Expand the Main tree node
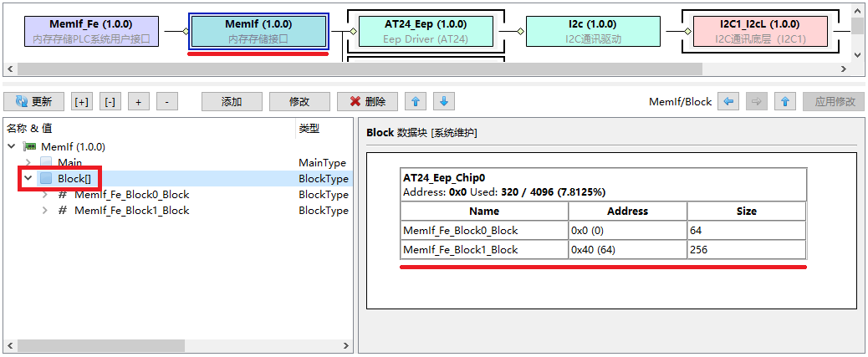868x357 pixels. [28, 162]
